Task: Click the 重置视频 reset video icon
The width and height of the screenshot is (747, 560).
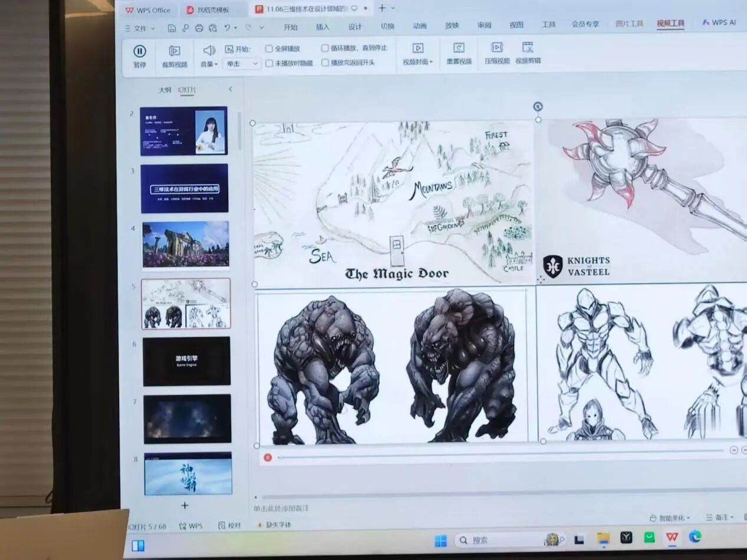Action: pos(459,48)
